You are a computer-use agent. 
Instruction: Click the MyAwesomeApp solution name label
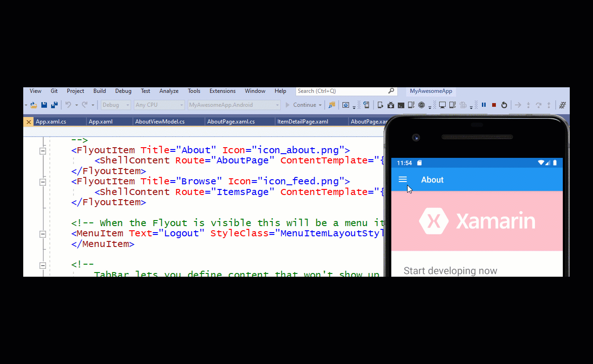(x=431, y=91)
